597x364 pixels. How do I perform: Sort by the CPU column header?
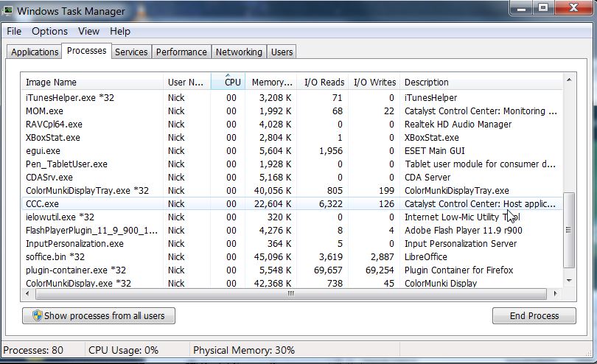(x=232, y=83)
